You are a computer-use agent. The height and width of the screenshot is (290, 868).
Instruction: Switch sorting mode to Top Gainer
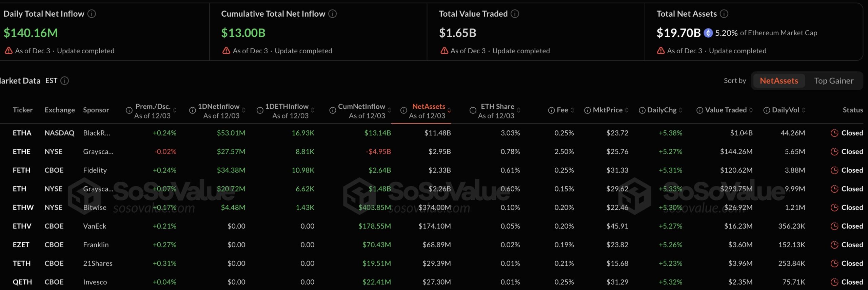tap(834, 80)
